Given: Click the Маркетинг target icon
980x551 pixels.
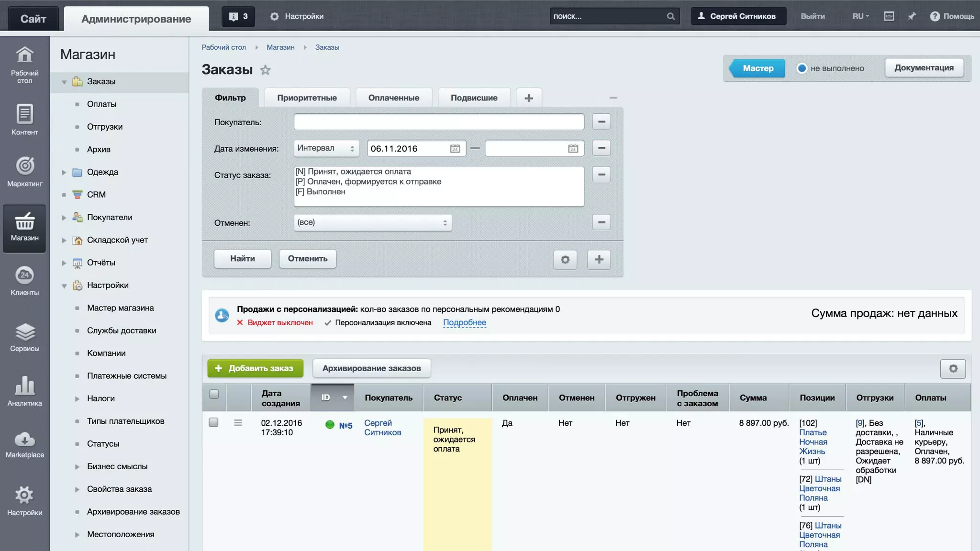Looking at the screenshot, I should click(x=24, y=166).
